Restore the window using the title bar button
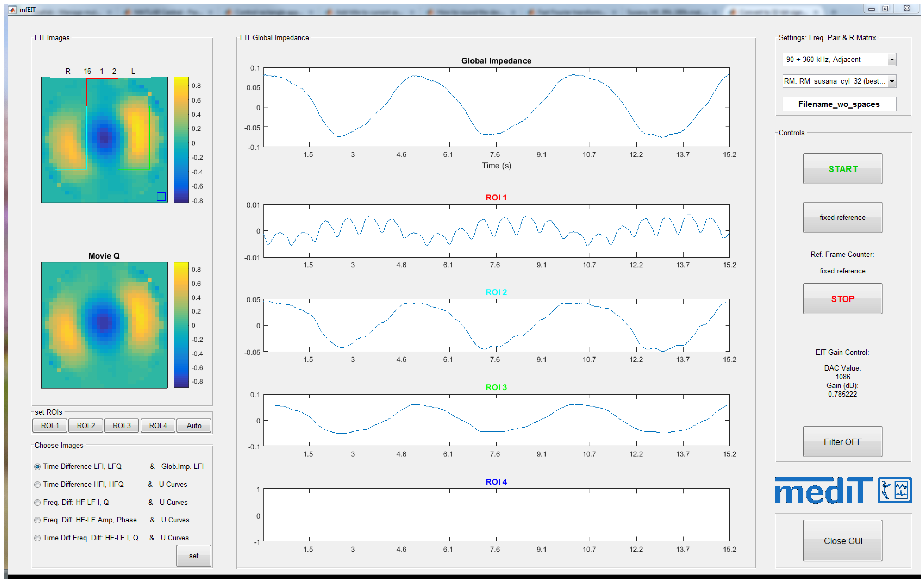 pos(886,8)
